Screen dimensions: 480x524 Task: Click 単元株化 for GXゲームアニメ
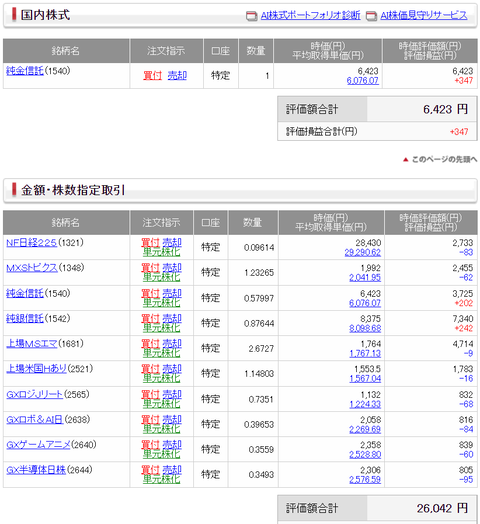tap(161, 454)
